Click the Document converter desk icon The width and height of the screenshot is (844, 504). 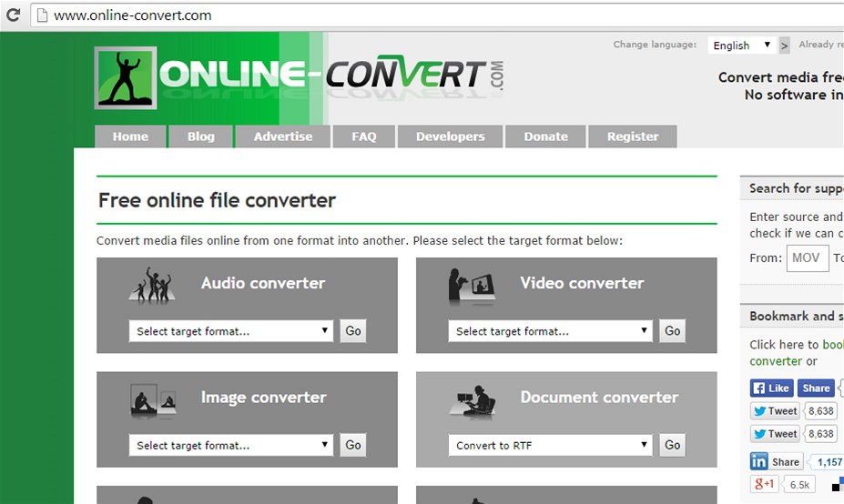tap(472, 399)
